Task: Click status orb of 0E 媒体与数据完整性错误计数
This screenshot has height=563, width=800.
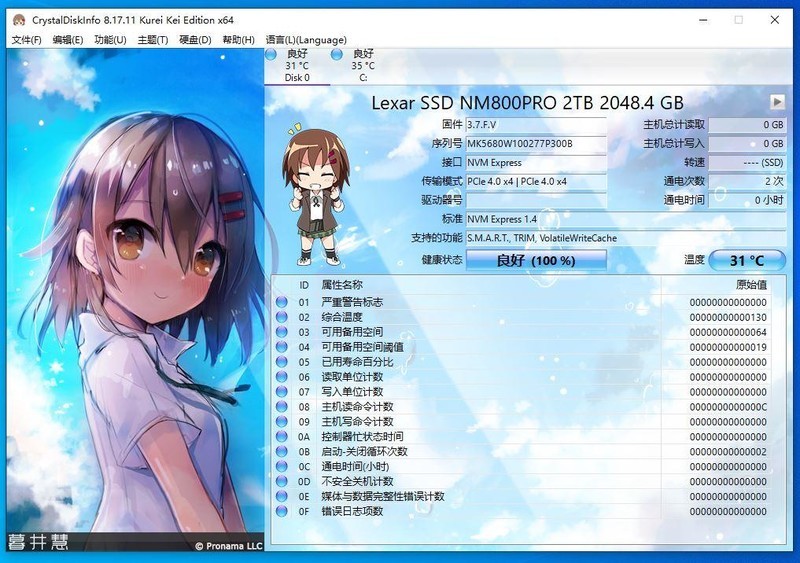Action: (x=282, y=496)
